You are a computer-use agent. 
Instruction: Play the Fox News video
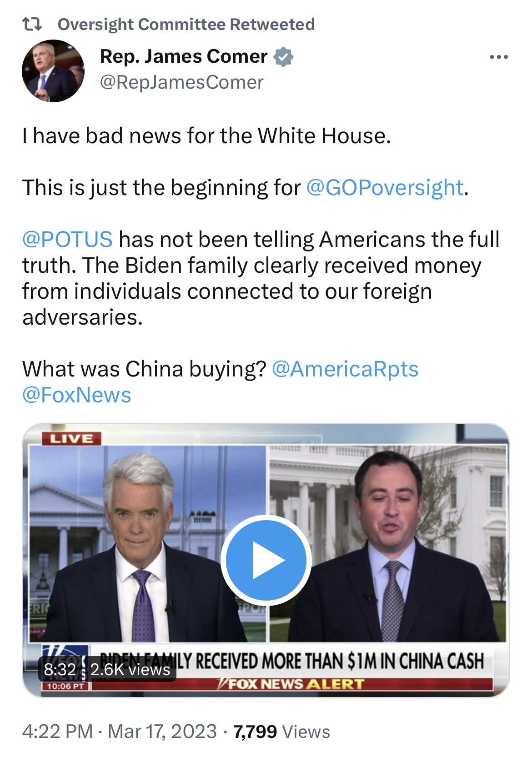pyautogui.click(x=266, y=560)
